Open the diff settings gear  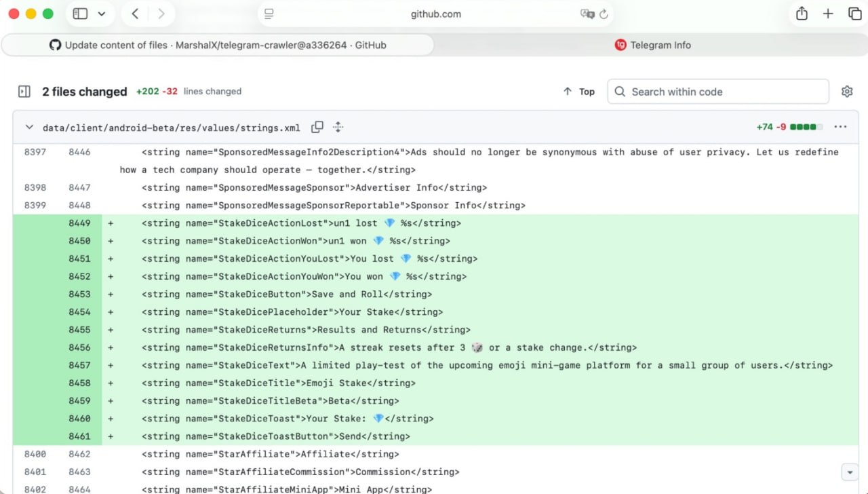(846, 92)
